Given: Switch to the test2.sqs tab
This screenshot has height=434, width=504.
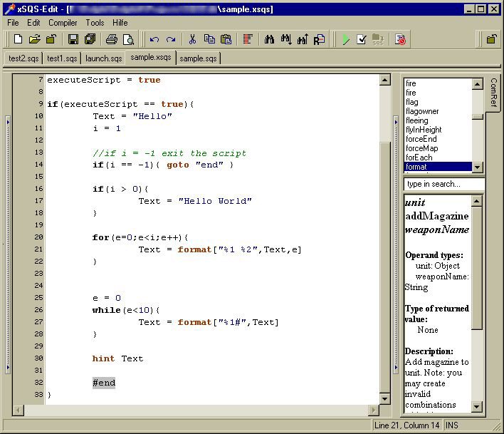Looking at the screenshot, I should click(x=23, y=58).
